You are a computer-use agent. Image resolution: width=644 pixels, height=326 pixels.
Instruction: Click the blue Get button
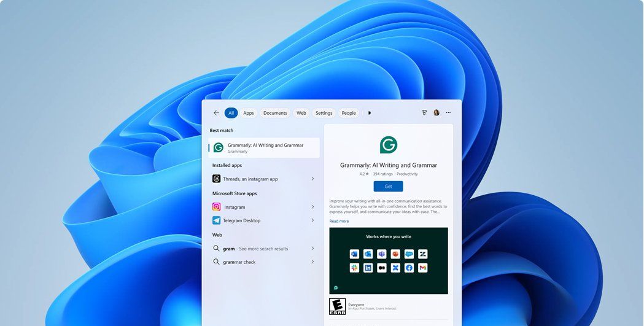388,187
